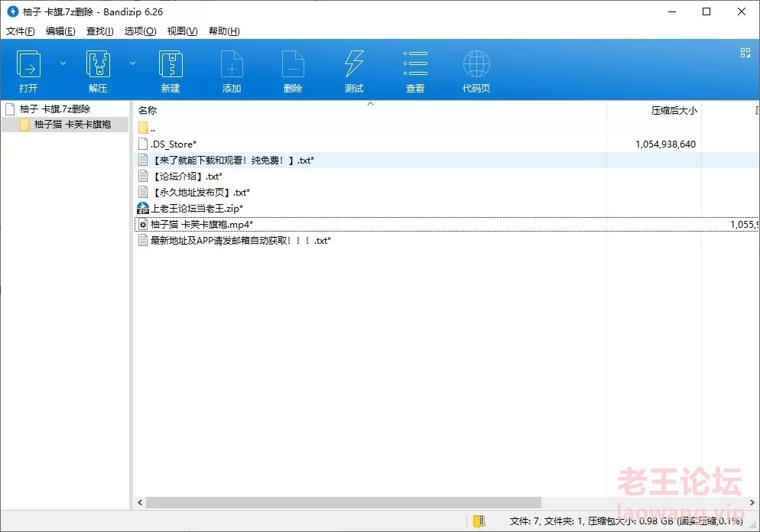Click the file icon of the root tree node

10,109
